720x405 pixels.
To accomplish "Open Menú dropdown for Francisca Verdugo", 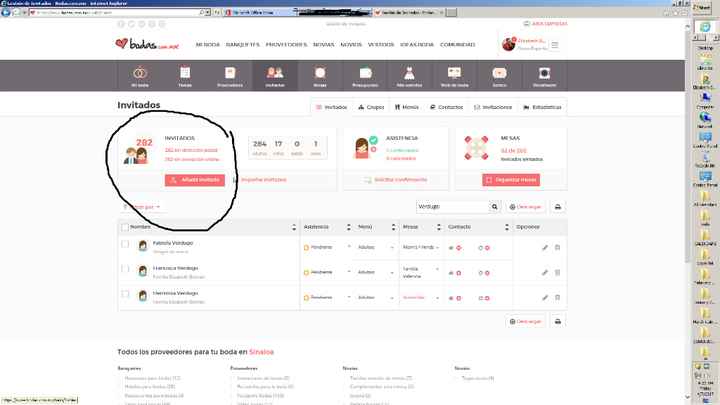I will pyautogui.click(x=392, y=272).
